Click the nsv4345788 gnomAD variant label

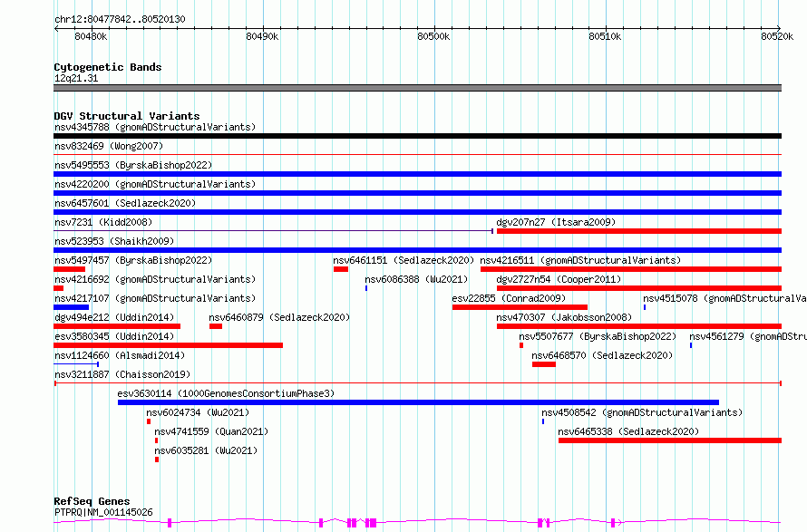(155, 127)
